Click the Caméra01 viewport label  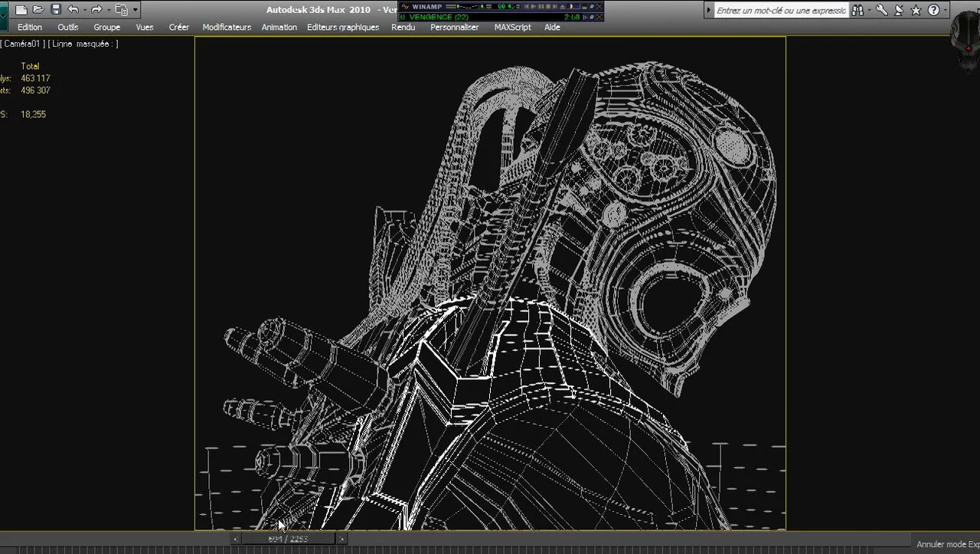pyautogui.click(x=23, y=44)
